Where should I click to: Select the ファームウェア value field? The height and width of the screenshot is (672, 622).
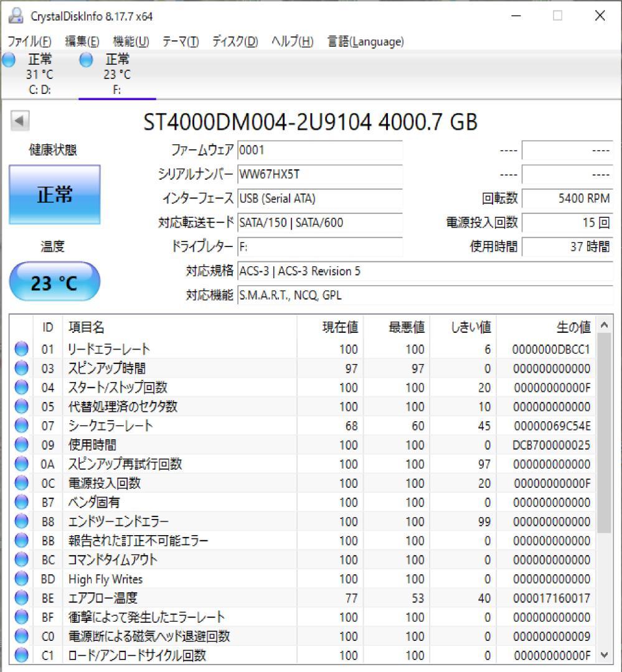(321, 149)
